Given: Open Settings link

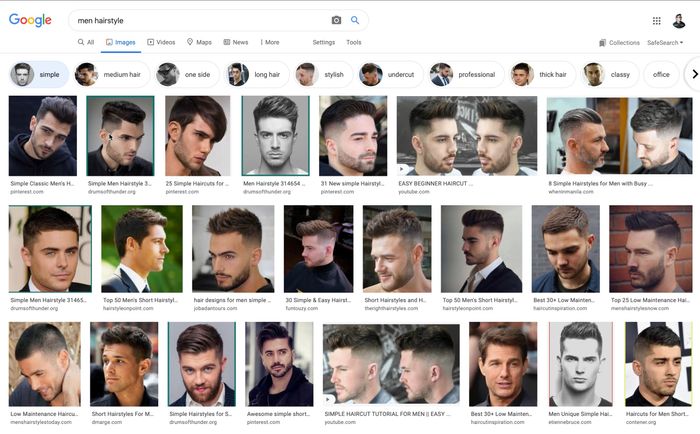Looking at the screenshot, I should [324, 42].
